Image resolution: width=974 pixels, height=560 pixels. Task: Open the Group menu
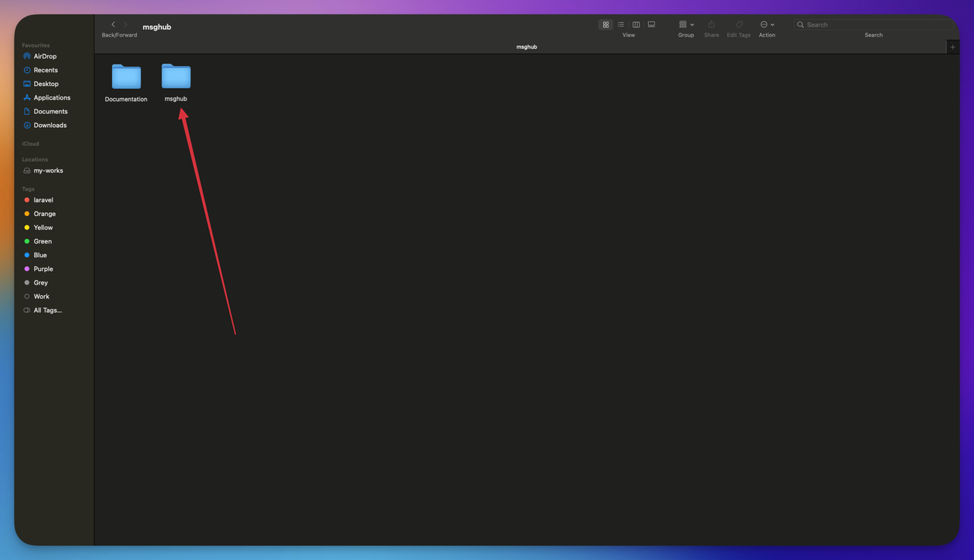pos(686,24)
